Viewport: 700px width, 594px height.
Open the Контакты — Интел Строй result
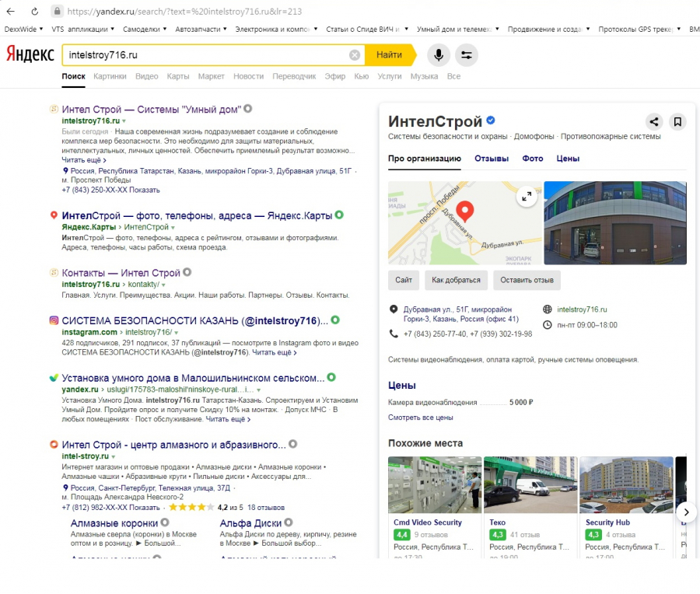(x=121, y=273)
